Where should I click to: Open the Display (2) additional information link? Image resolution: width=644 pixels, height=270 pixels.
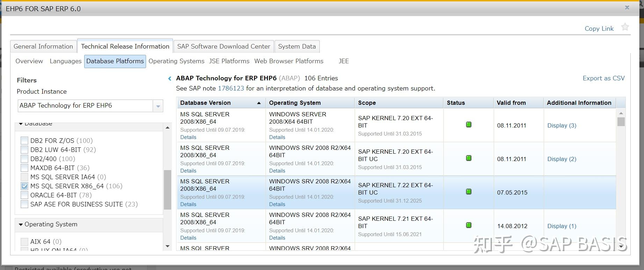tap(562, 159)
